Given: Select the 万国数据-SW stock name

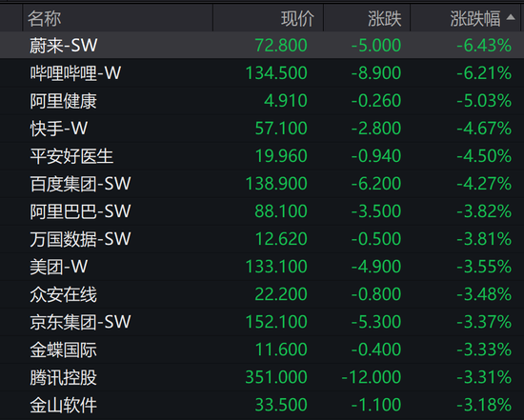Looking at the screenshot, I should 80,239.
